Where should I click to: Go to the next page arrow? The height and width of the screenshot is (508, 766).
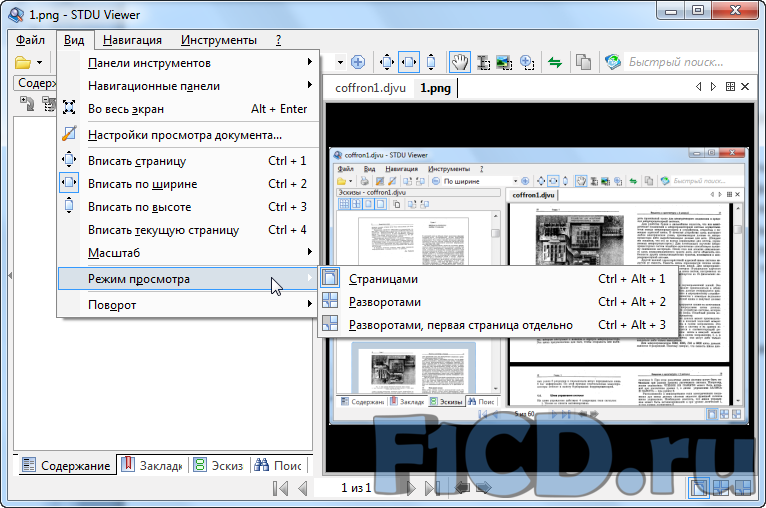[411, 488]
